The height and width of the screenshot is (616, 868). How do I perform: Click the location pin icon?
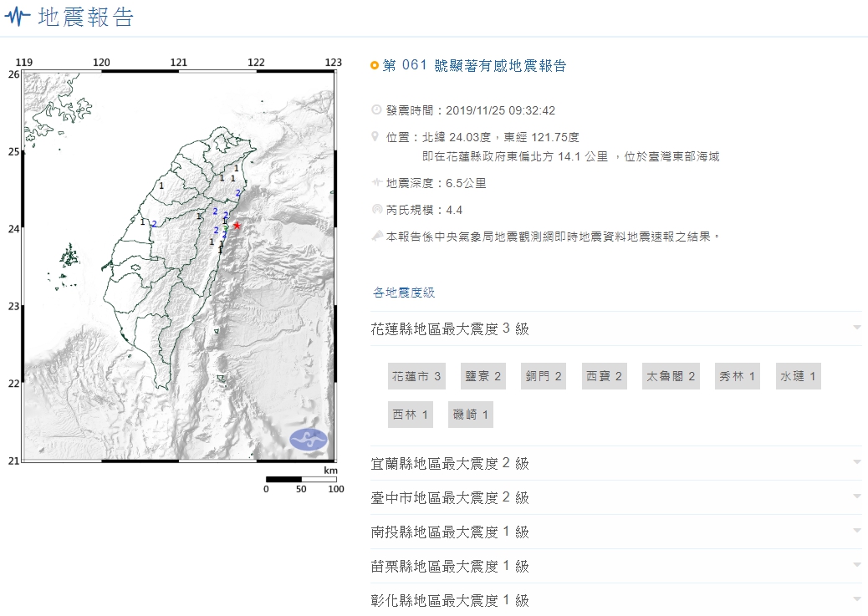coord(375,137)
